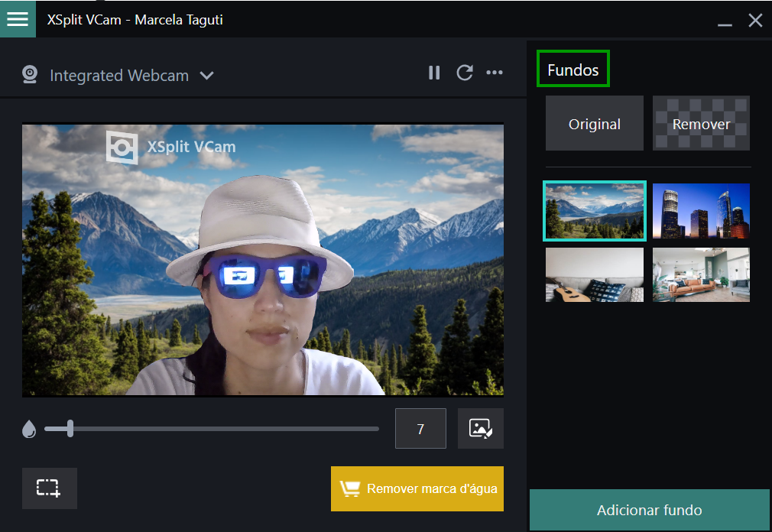Expand the Integrated Webcam dropdown
Screen dimensions: 772x532
[x=207, y=76]
